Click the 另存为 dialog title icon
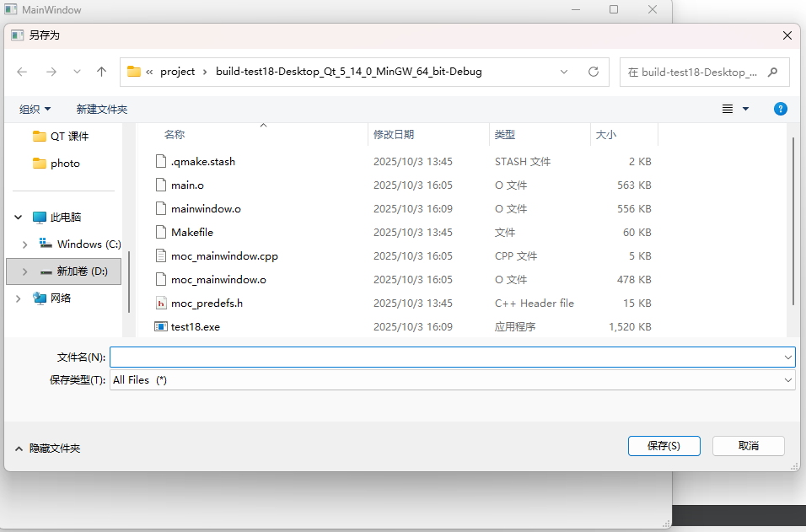Screen dimensions: 806x532 click(x=18, y=35)
